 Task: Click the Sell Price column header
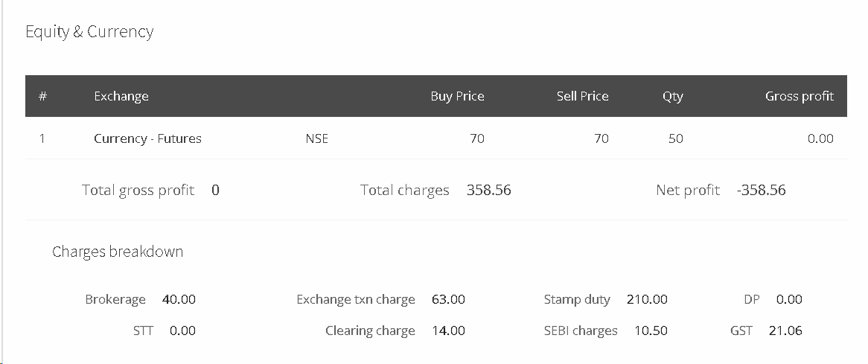tap(582, 96)
